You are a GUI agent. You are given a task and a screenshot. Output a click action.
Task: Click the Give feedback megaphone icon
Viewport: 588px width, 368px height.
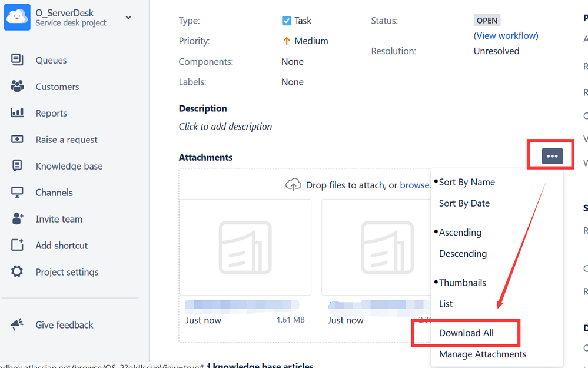pyautogui.click(x=17, y=324)
